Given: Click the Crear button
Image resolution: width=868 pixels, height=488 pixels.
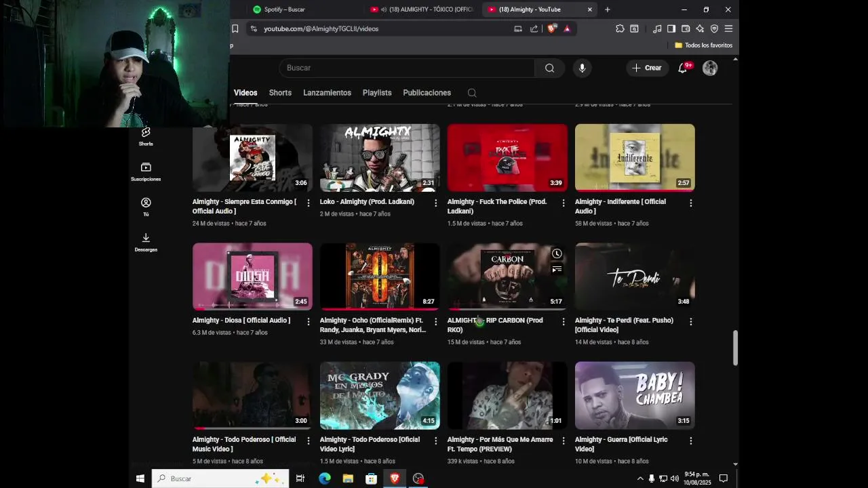Looking at the screenshot, I should (647, 68).
